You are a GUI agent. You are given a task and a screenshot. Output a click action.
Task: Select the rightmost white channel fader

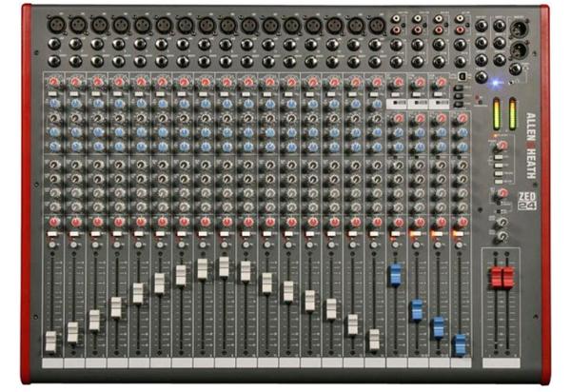[374, 339]
